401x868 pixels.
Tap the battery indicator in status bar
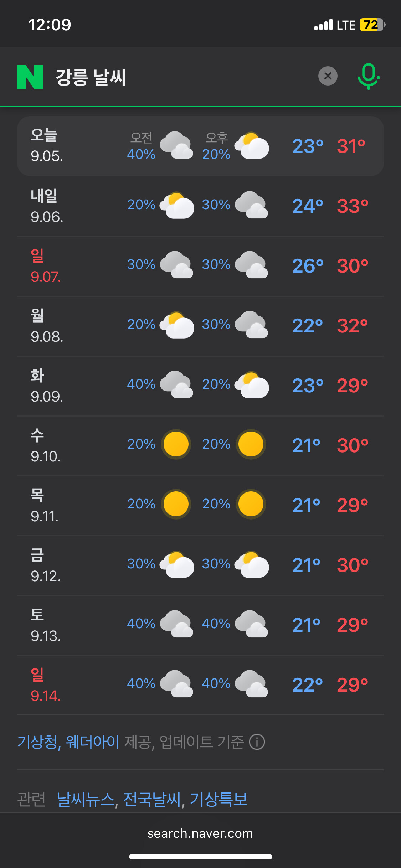point(372,25)
